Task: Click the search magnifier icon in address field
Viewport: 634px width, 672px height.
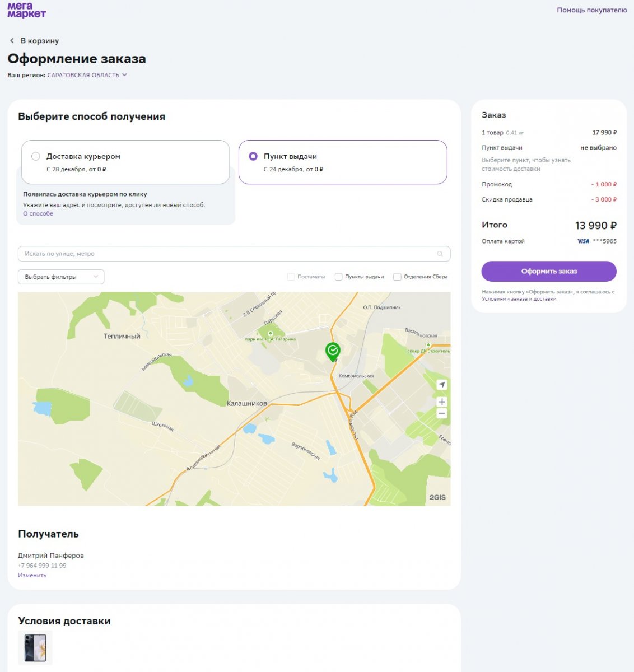Action: tap(440, 254)
